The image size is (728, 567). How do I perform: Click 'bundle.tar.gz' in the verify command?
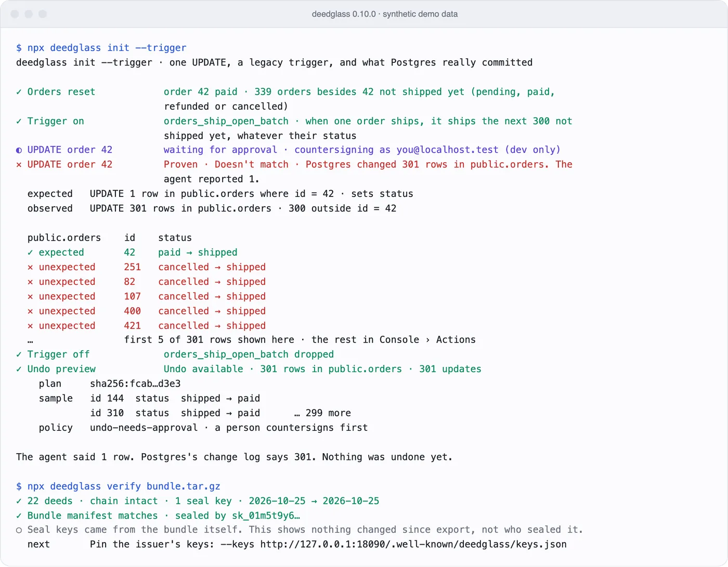[x=184, y=486]
